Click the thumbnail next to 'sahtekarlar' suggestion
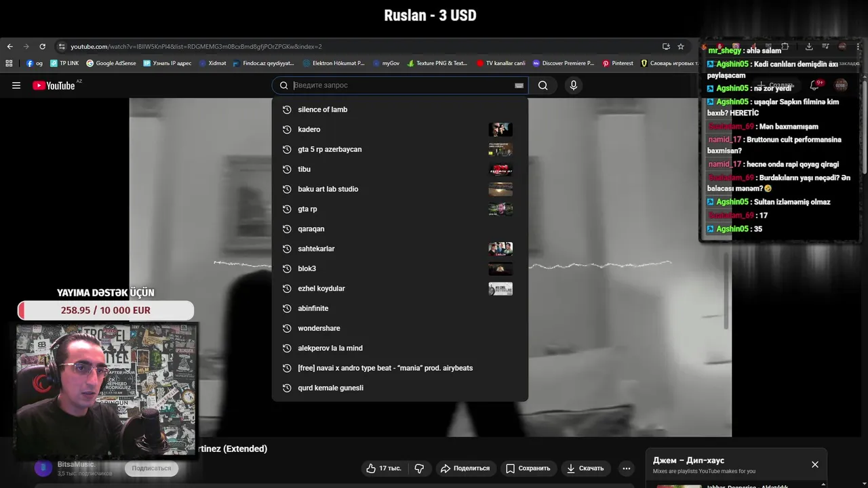Screen dimensions: 868x488 coord(500,249)
